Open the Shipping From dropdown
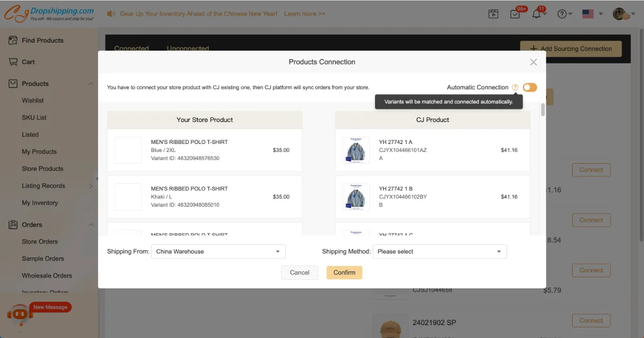Image resolution: width=644 pixels, height=338 pixels. (218, 252)
